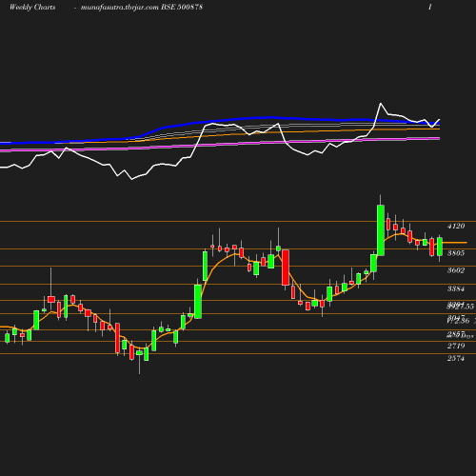Click the 3384 price level label
The width and height of the screenshot is (476, 476).
[x=456, y=288]
